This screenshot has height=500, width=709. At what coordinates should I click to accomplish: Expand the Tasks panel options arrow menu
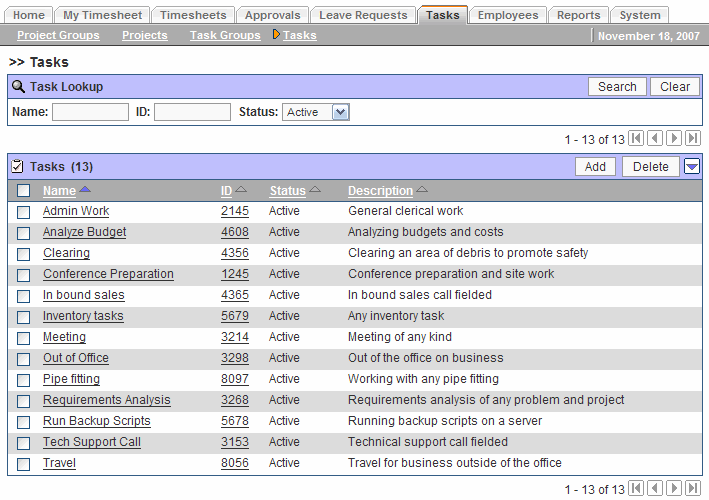(692, 167)
